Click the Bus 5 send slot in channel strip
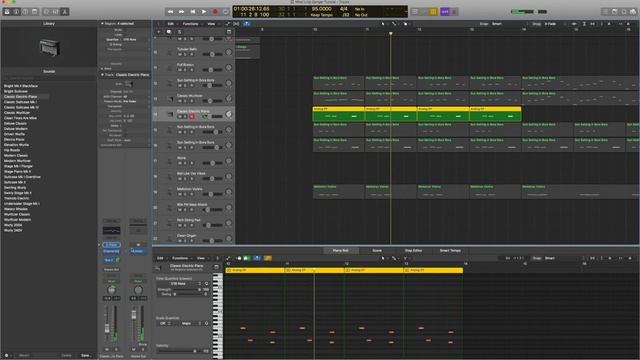Screen dimensions: 640x360 109,260
